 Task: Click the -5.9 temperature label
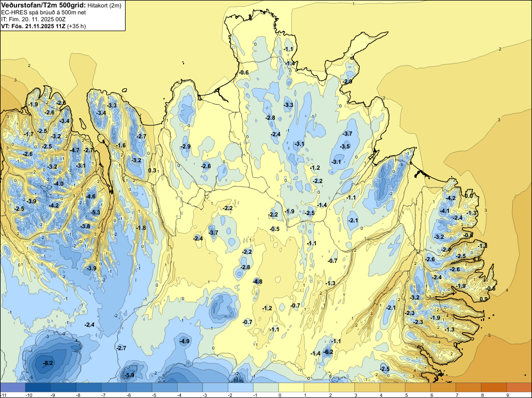[129, 375]
